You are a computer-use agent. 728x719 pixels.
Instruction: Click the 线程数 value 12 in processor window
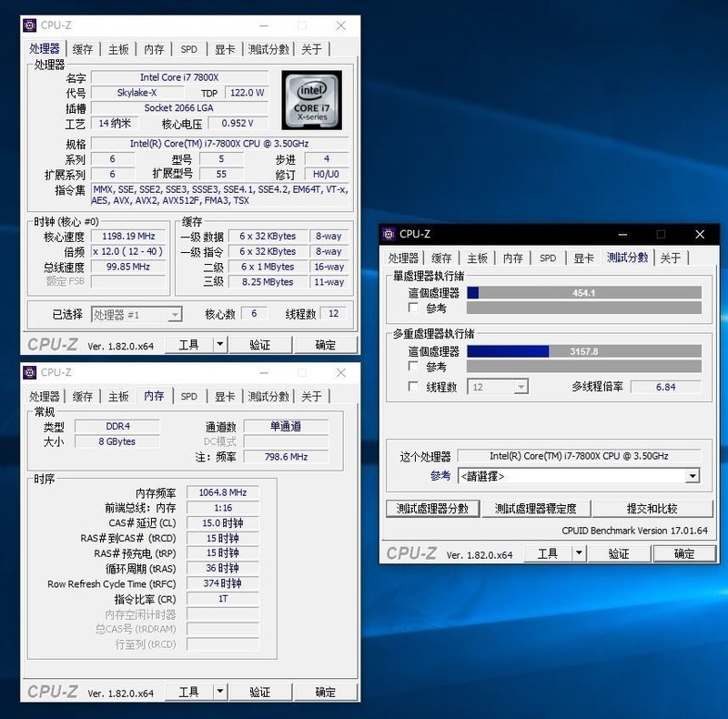[334, 313]
